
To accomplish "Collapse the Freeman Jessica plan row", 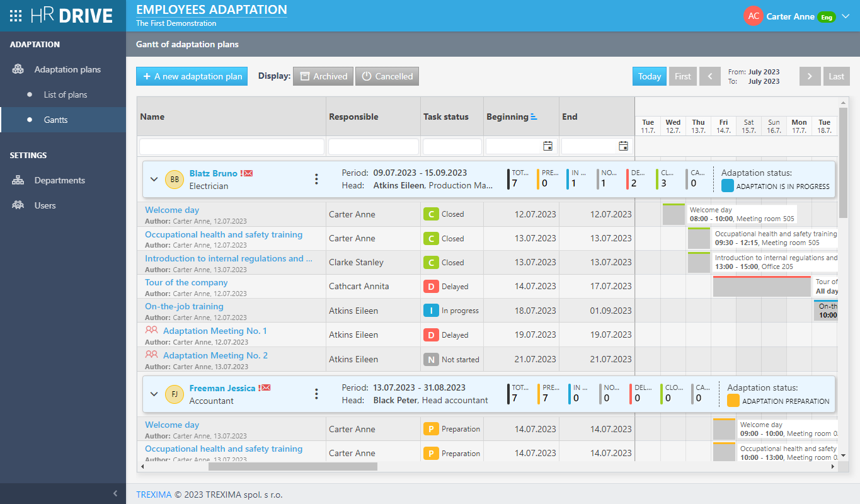I will 153,393.
